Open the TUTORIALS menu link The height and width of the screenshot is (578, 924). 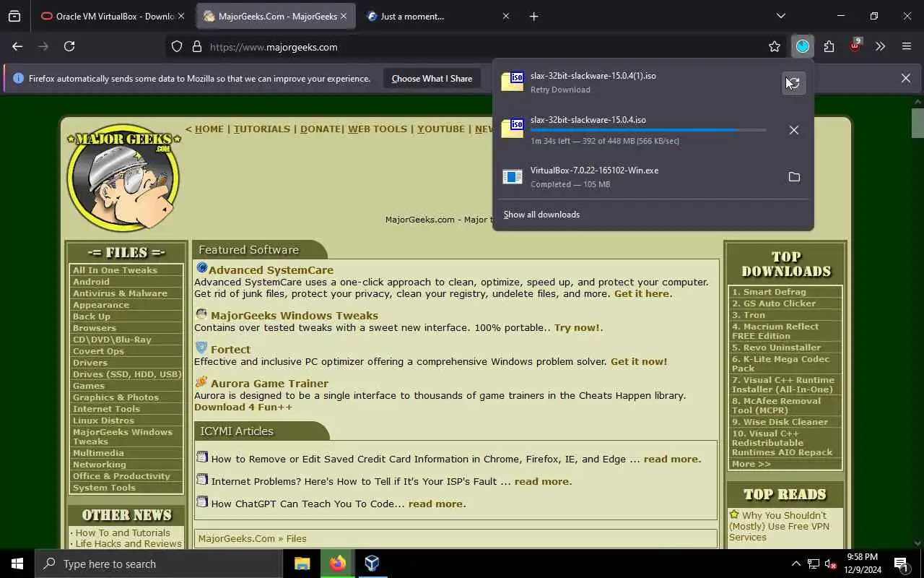(261, 129)
